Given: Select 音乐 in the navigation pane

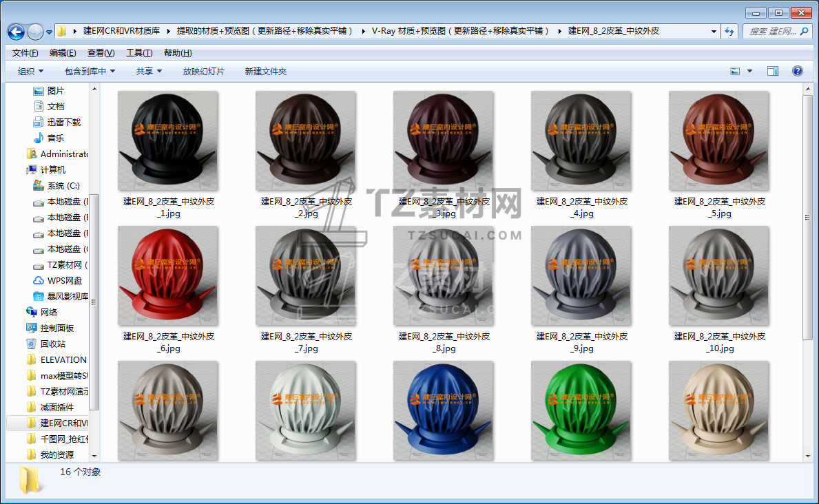Looking at the screenshot, I should [49, 138].
